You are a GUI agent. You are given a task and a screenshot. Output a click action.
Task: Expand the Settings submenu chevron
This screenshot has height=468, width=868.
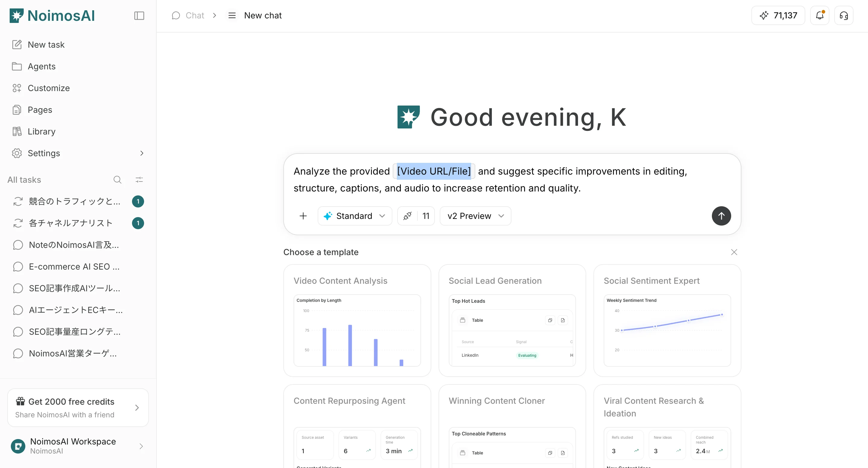click(142, 153)
